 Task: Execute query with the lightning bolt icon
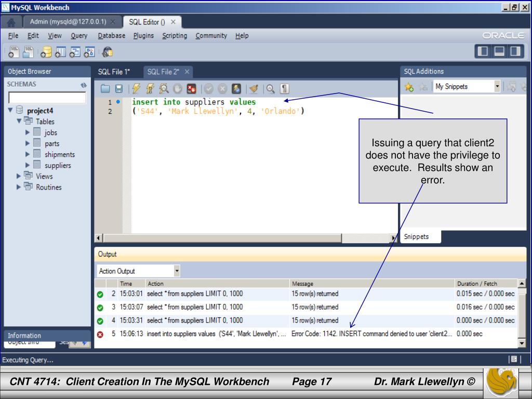pos(137,88)
